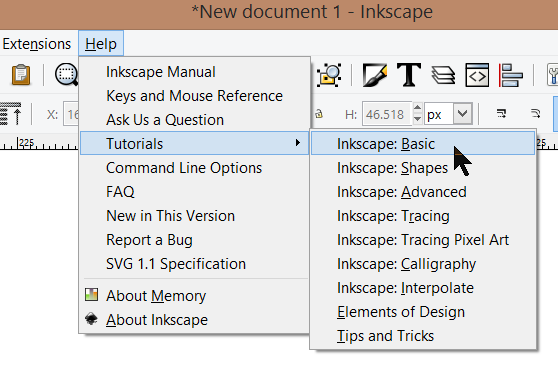Open SVG 1.1 Specification

[194, 264]
